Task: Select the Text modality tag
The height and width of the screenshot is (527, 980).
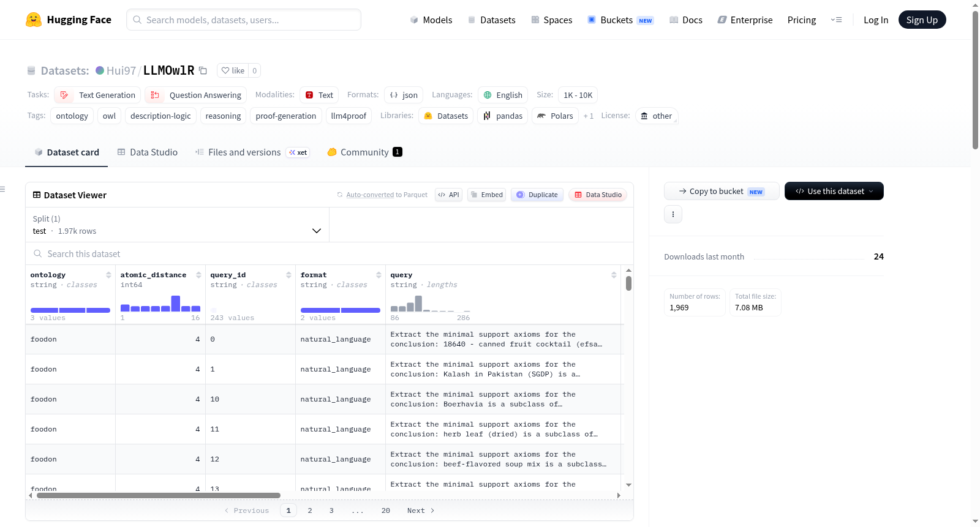Action: [319, 95]
